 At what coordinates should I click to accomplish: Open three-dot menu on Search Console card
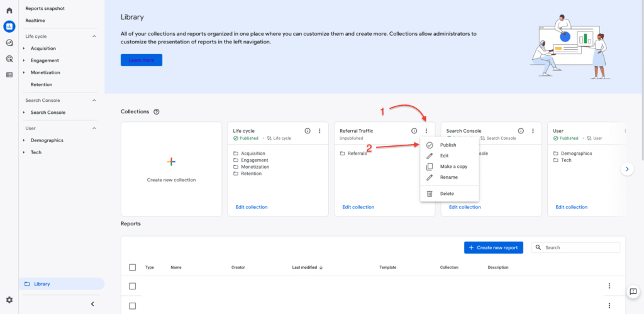pyautogui.click(x=533, y=131)
